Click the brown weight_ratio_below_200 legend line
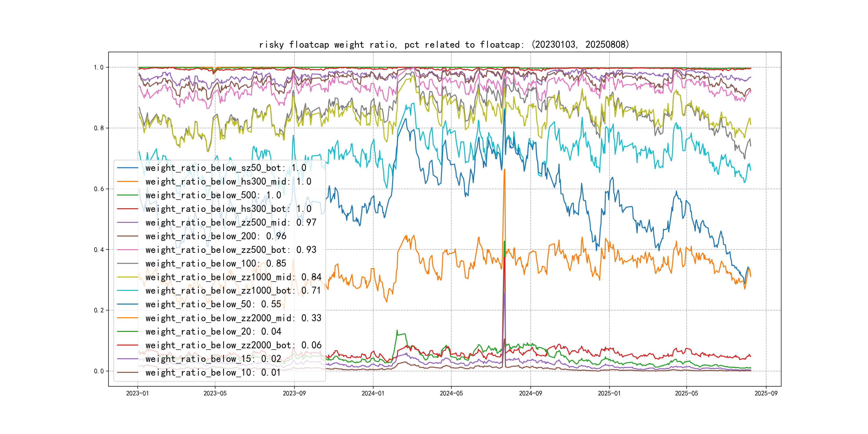Screen dimensions: 868x434 (x=128, y=236)
